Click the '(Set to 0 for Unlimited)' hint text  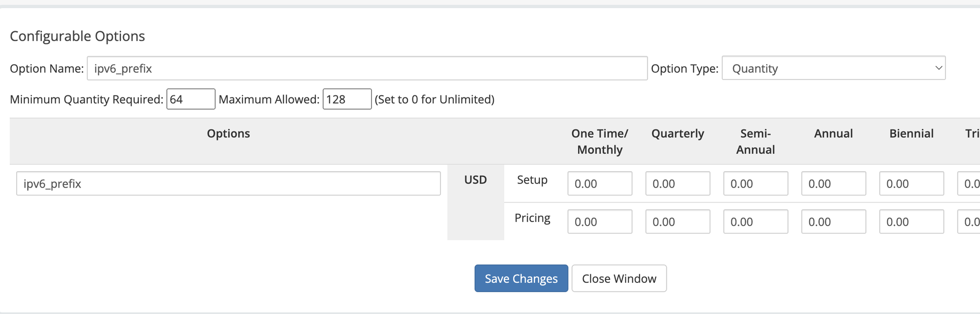(434, 99)
